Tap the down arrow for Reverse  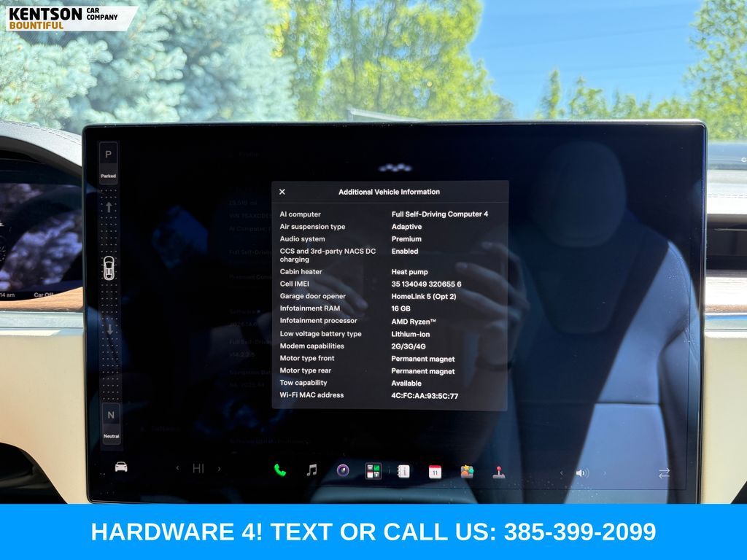109,329
